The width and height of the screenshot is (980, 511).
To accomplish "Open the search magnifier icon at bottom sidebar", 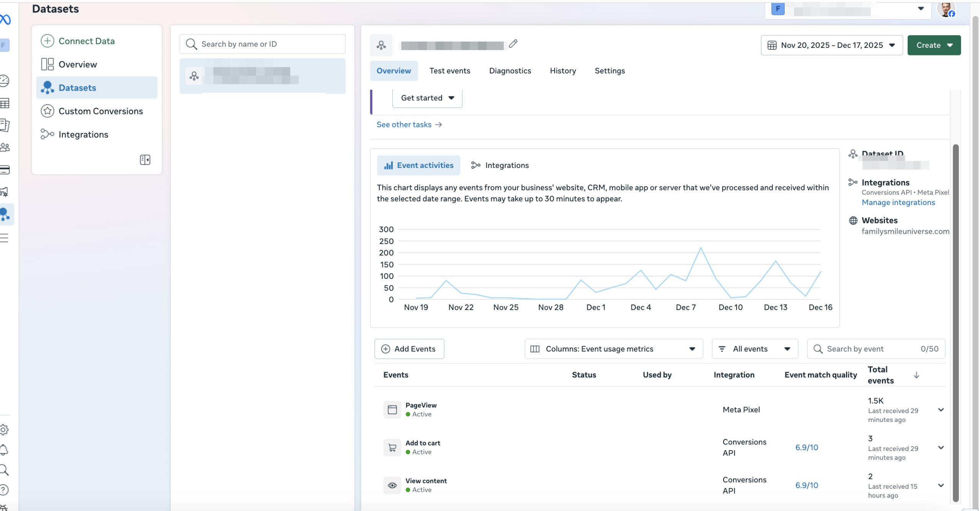I will [5, 470].
